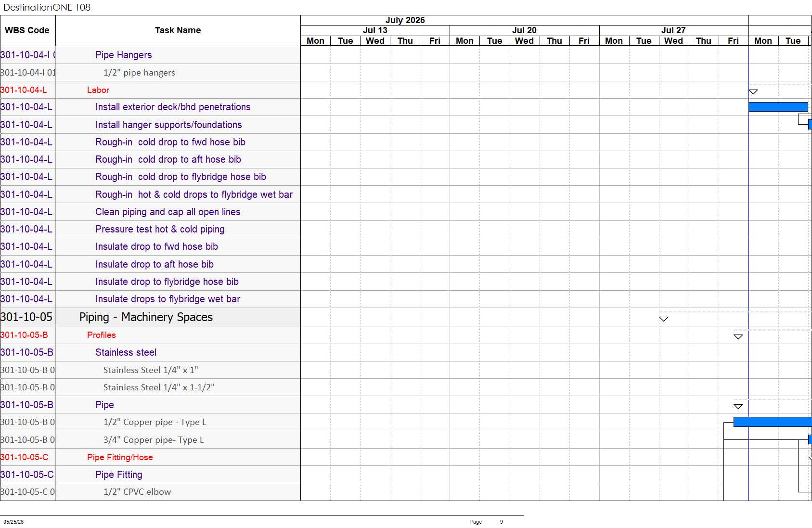The image size is (812, 528).
Task: Click the July 2026 month header
Action: tap(405, 20)
